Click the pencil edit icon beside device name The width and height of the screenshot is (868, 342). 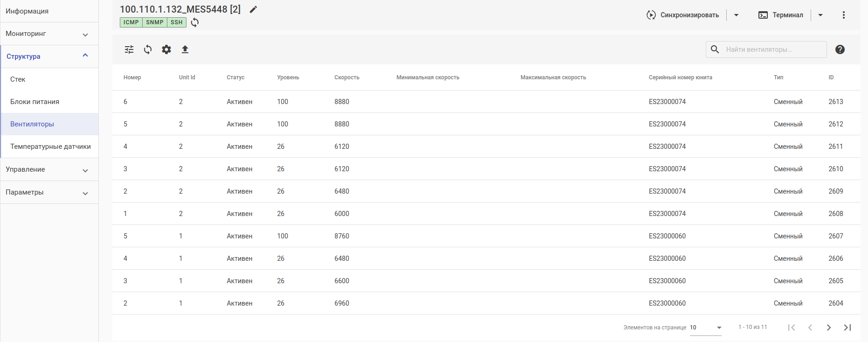(253, 9)
